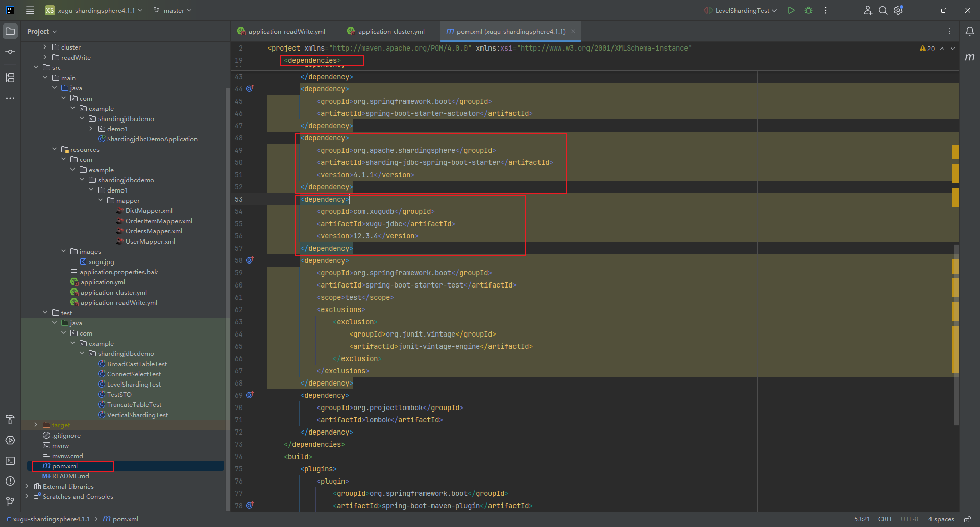The height and width of the screenshot is (527, 980).
Task: Open the Terminal tool window
Action: click(10, 461)
